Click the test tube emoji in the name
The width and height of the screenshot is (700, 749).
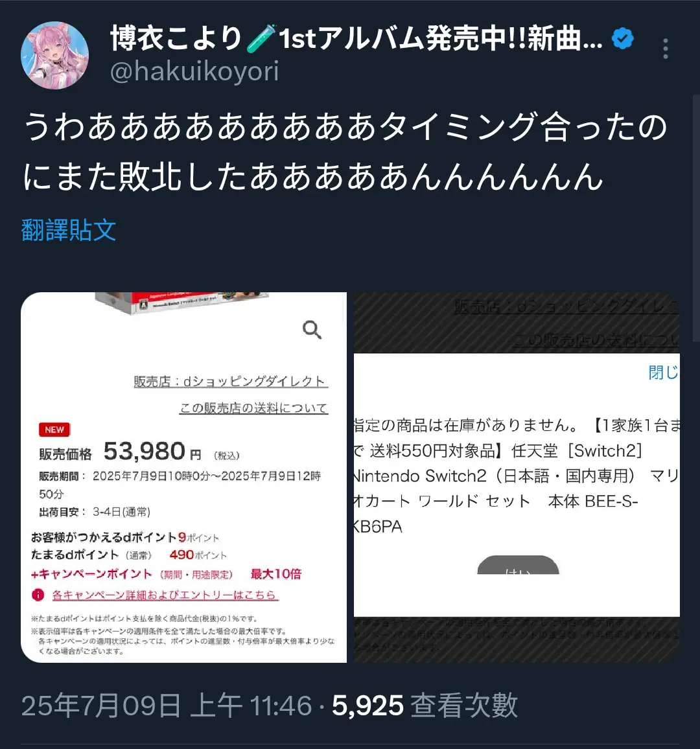[261, 38]
